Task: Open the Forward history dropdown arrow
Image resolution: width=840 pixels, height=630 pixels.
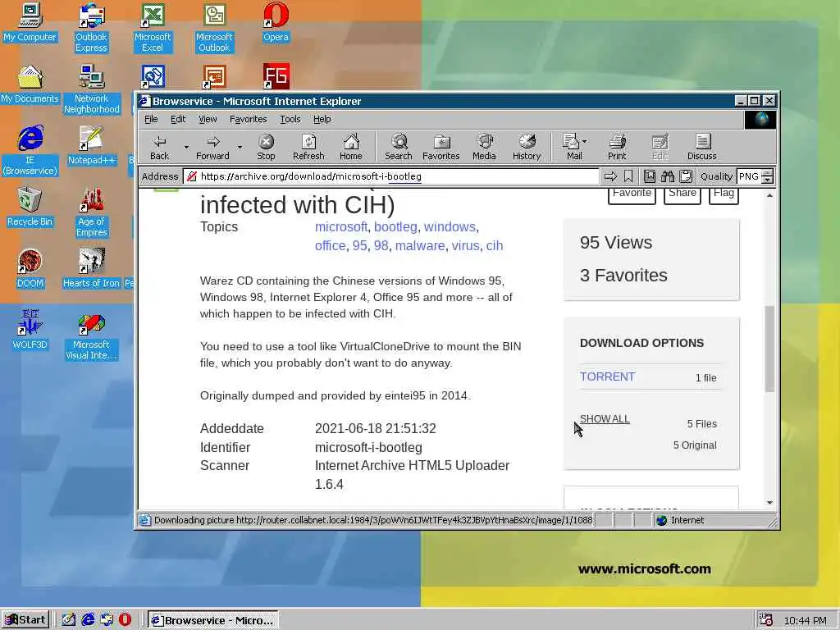Action: (x=240, y=147)
